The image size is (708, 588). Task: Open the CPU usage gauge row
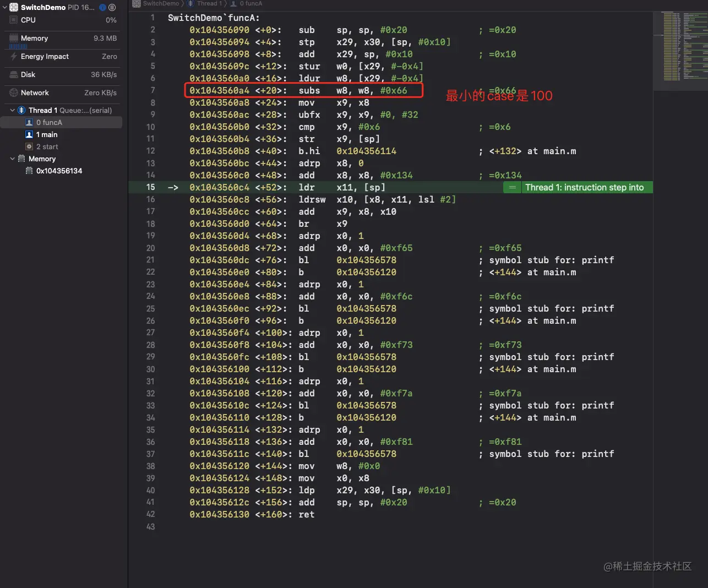pos(63,20)
